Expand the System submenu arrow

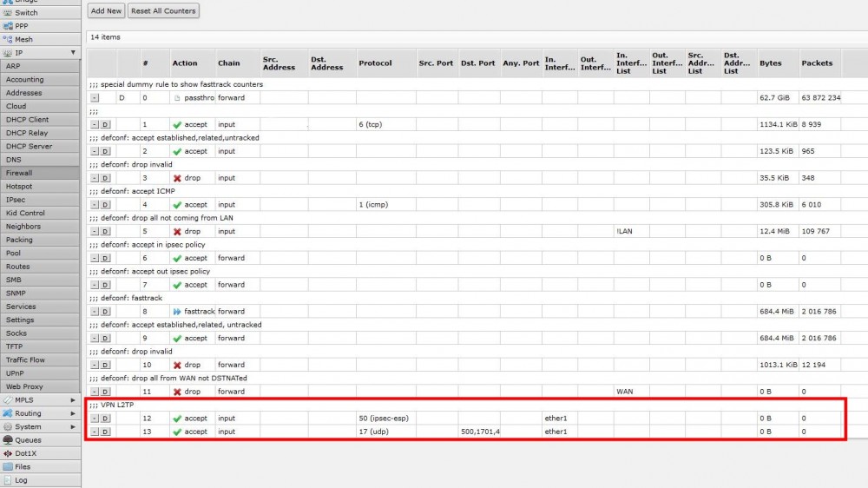[73, 427]
